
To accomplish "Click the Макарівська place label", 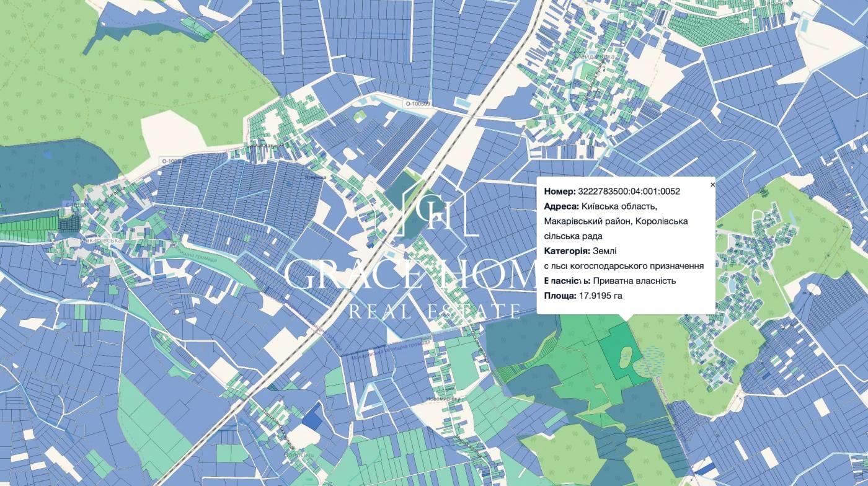I will click(x=100, y=240).
